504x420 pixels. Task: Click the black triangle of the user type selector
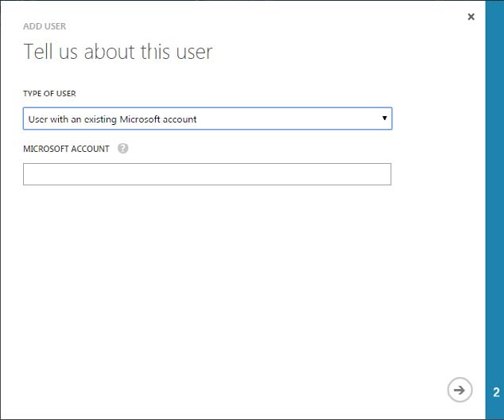[384, 119]
